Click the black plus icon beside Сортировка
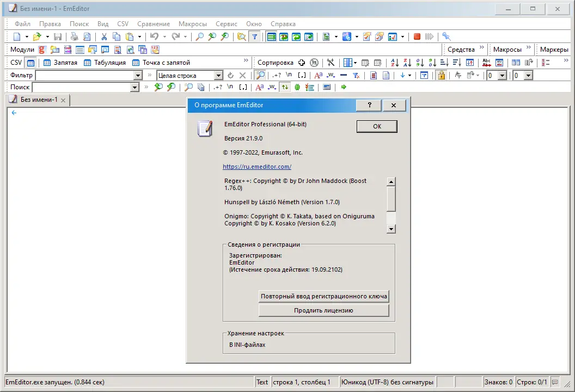 tap(302, 63)
